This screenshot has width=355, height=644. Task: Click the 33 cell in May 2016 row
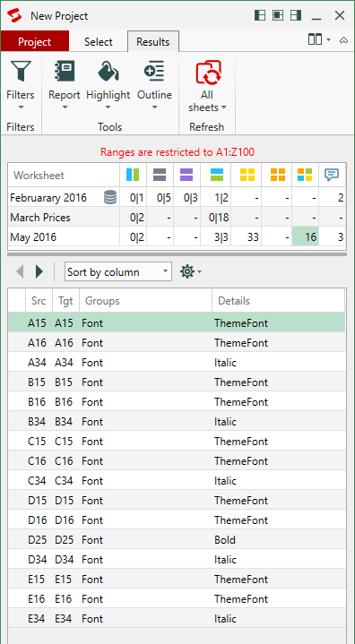pyautogui.click(x=247, y=237)
